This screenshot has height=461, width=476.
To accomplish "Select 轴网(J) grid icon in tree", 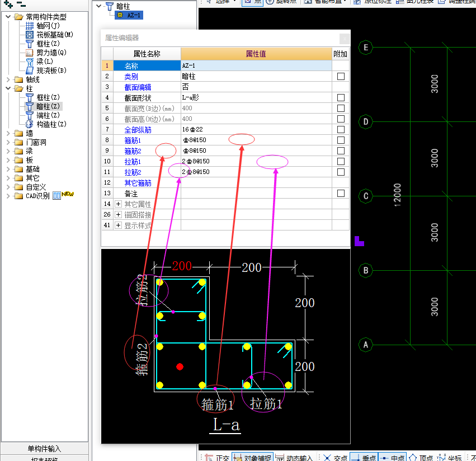I will pos(30,26).
